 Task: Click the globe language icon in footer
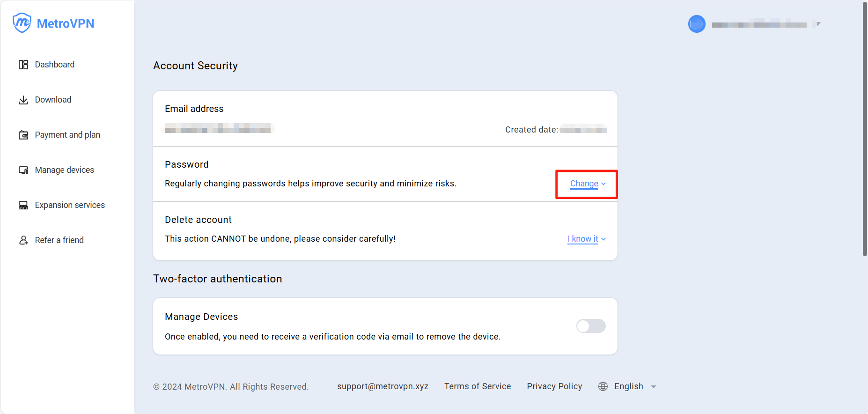[x=603, y=386]
